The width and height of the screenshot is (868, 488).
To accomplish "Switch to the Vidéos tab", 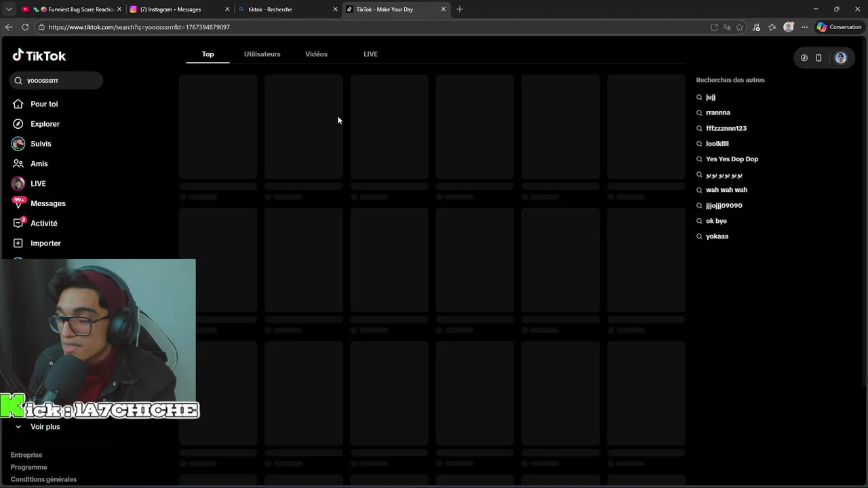I will click(316, 54).
